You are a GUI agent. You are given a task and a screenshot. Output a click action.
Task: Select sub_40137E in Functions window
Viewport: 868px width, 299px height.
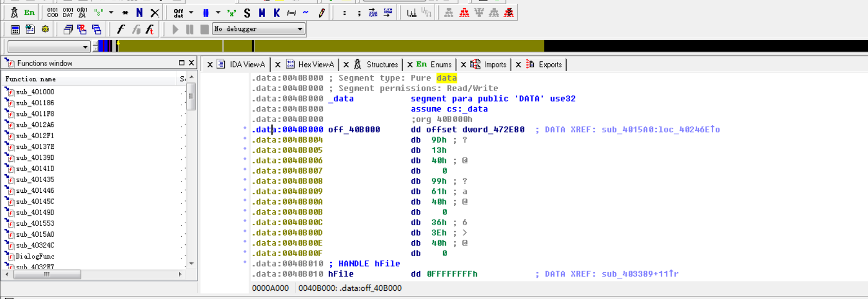(x=35, y=147)
